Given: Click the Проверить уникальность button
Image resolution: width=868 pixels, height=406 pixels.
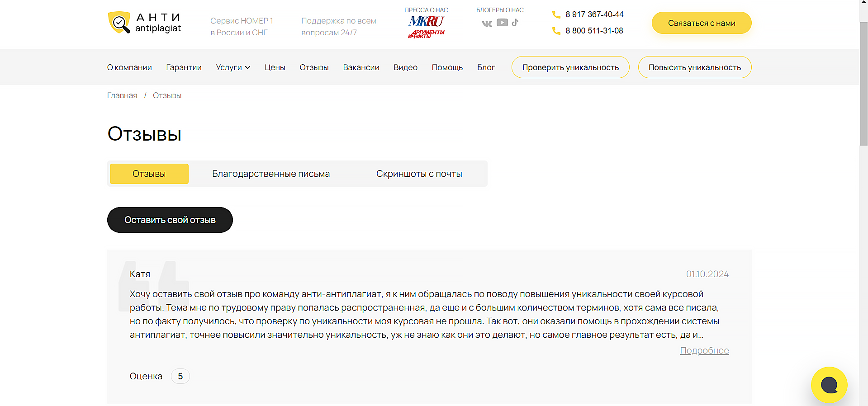Looking at the screenshot, I should 570,67.
